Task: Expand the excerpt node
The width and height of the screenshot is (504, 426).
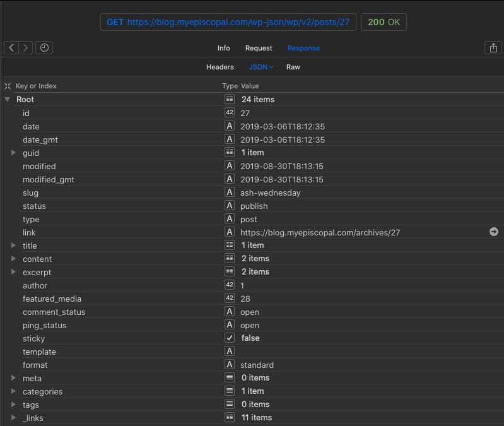Action: (x=13, y=271)
